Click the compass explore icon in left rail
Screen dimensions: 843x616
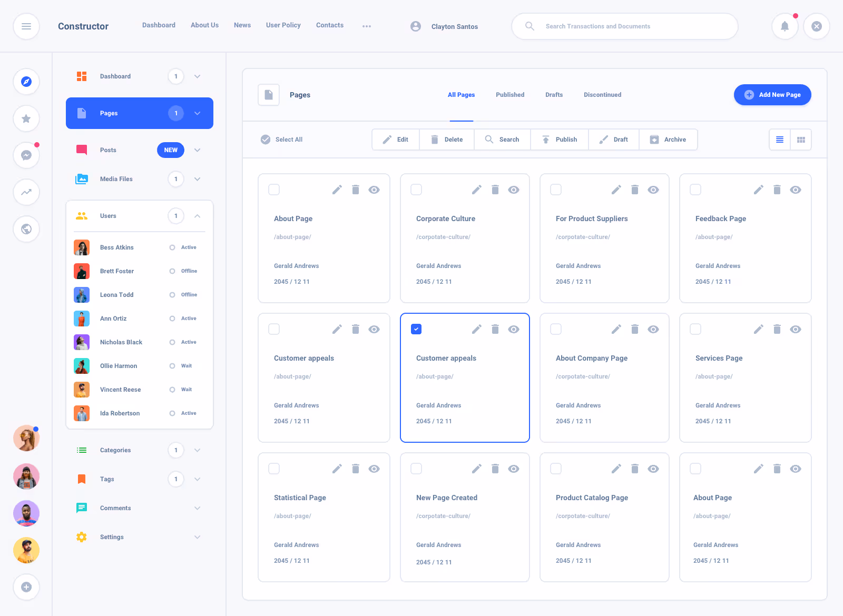point(26,82)
